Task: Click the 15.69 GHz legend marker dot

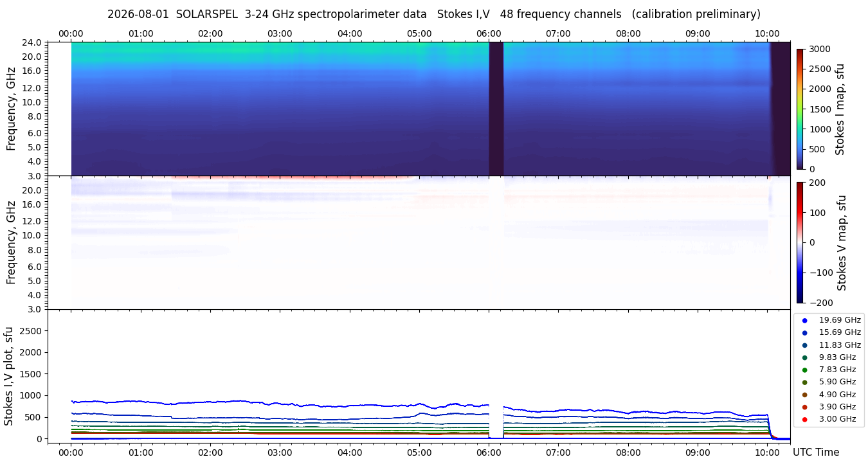Action: click(804, 332)
